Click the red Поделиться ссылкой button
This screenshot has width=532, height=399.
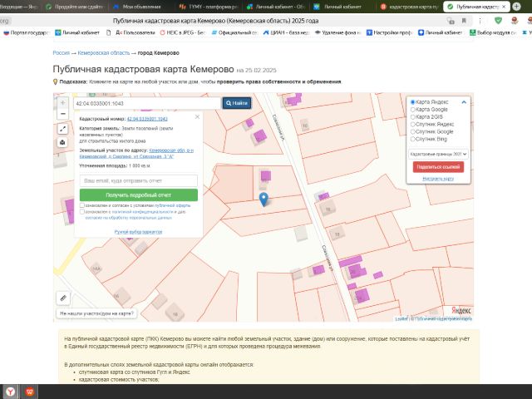coord(438,167)
